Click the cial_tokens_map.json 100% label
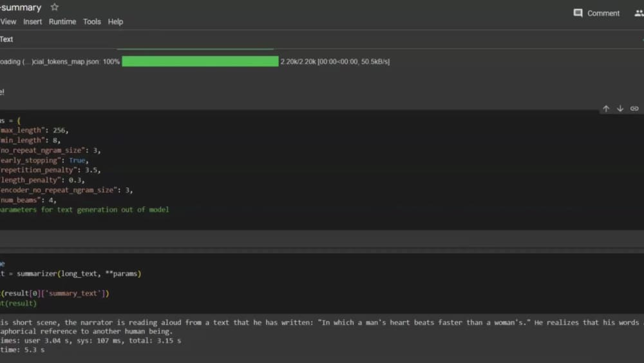Viewport: 644px width, 363px height. click(x=60, y=62)
